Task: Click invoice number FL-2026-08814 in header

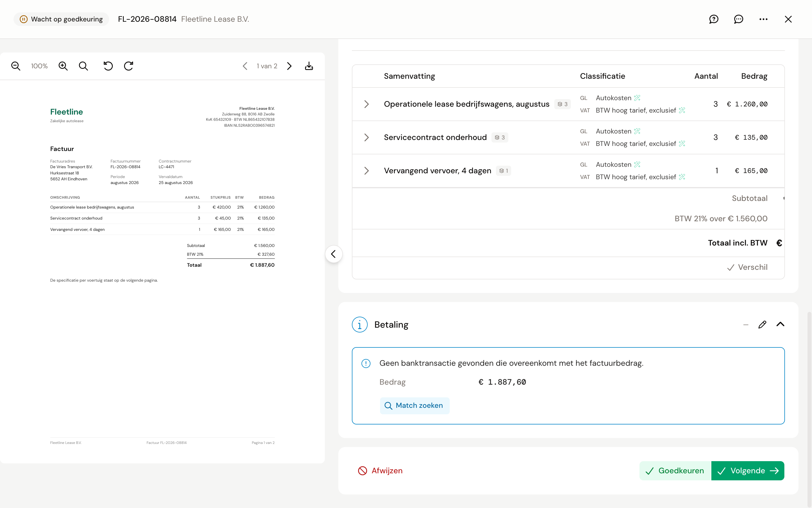Action: coord(147,19)
